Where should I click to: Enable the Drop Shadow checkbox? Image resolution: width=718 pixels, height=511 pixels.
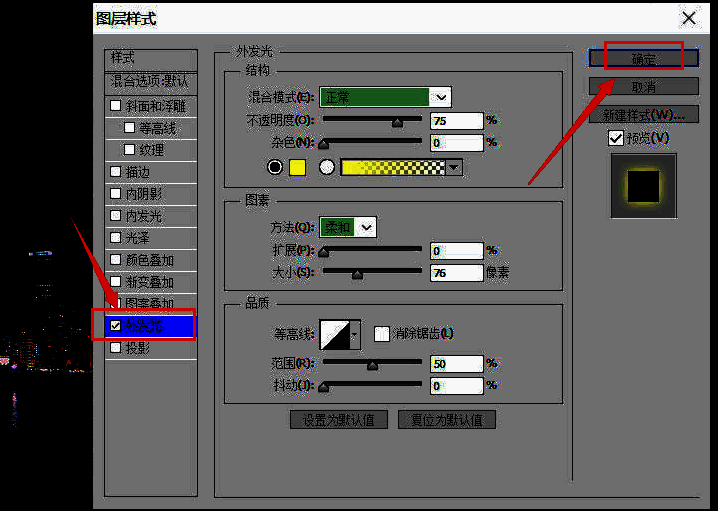[116, 348]
